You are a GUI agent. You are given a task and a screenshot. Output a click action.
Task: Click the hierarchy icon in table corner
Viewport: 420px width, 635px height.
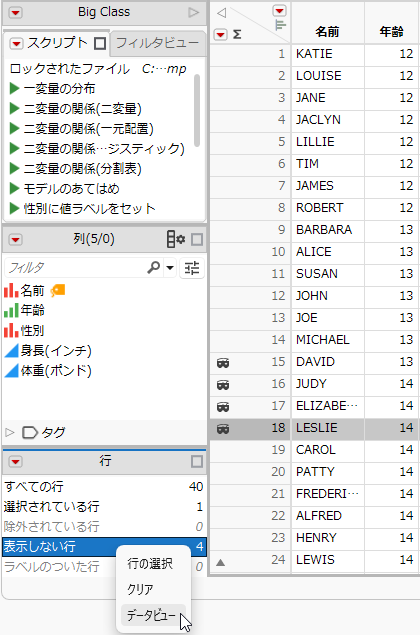pos(280,25)
